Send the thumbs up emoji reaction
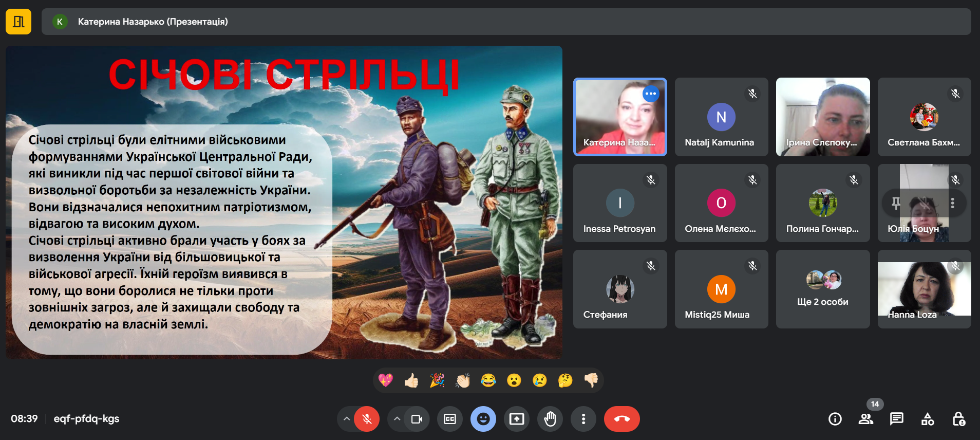This screenshot has height=440, width=980. 411,380
